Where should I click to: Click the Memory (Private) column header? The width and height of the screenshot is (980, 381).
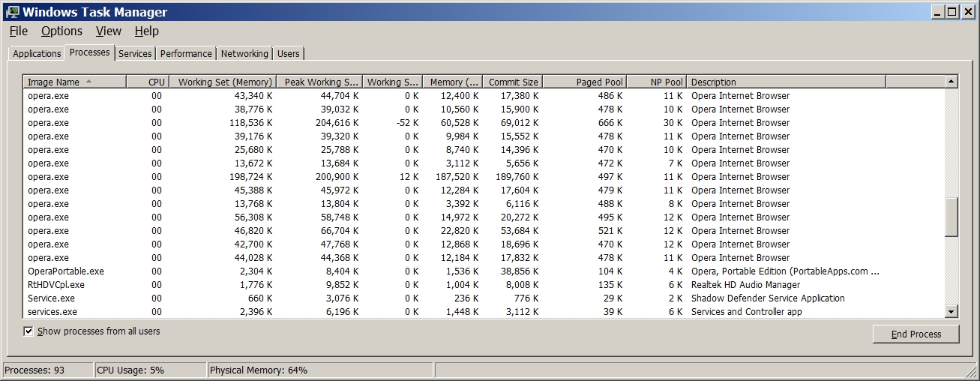pyautogui.click(x=452, y=82)
